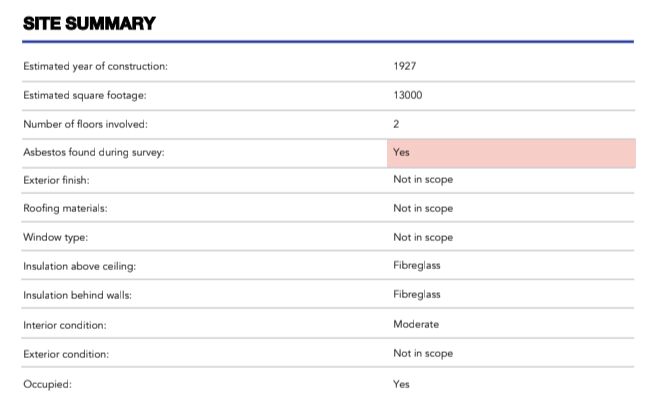650x401 pixels.
Task: Select the square footage value 13000
Action: coord(408,95)
